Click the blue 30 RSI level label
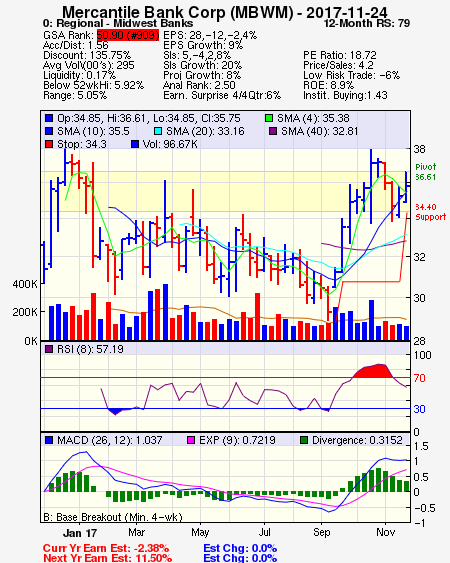 (419, 409)
